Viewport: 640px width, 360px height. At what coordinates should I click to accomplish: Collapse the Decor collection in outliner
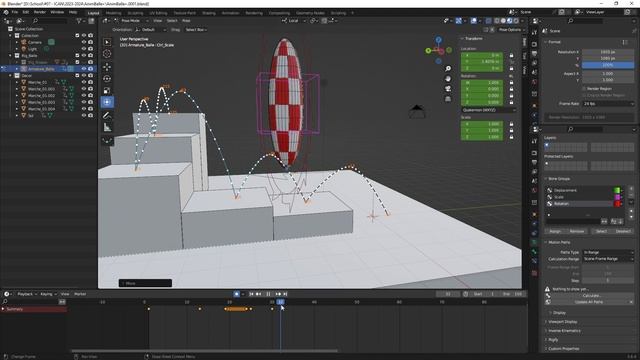[11, 76]
